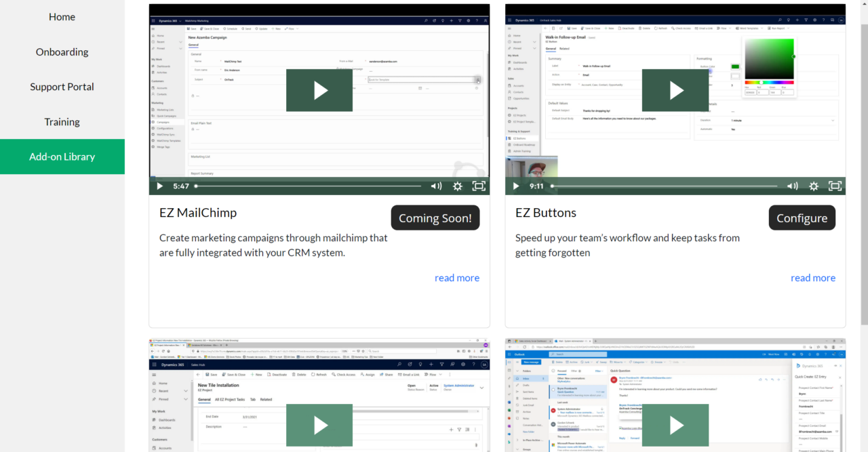The image size is (868, 452).
Task: Play the EZ MailChimp video with center button
Action: click(x=319, y=90)
